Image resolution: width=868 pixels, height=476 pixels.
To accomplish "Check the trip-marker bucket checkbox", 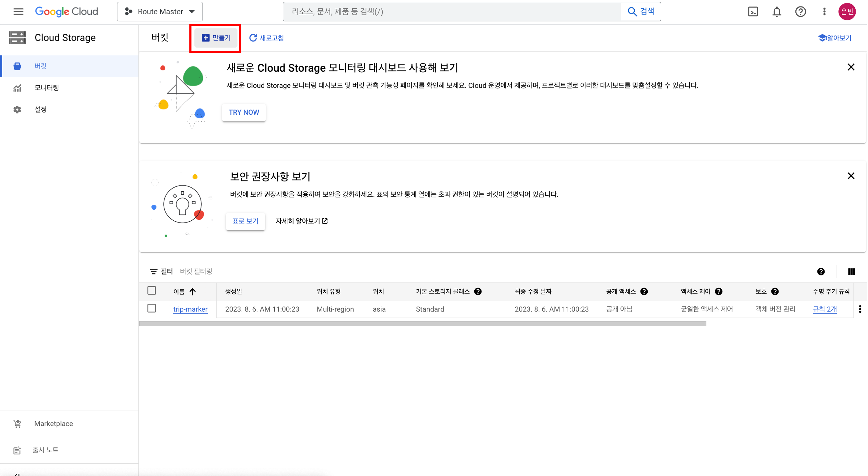I will [152, 308].
